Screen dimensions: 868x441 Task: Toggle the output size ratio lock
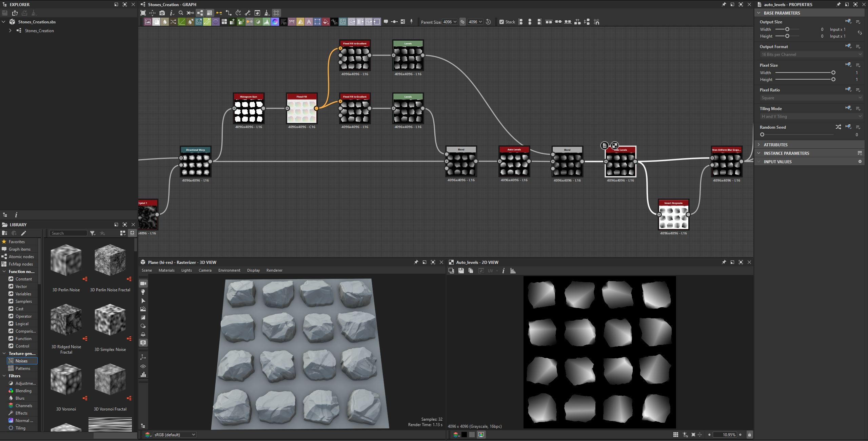point(860,33)
